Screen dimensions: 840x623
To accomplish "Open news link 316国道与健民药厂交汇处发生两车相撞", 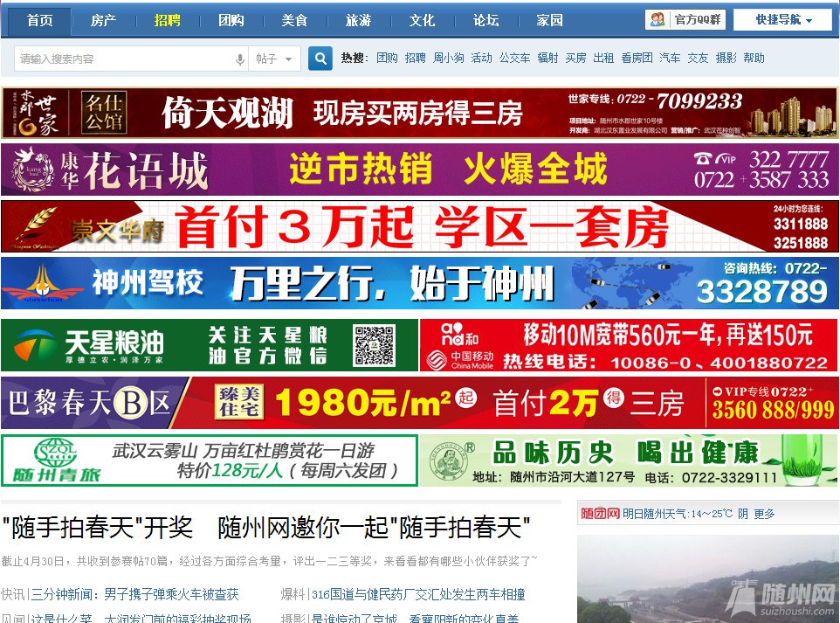I will (418, 594).
